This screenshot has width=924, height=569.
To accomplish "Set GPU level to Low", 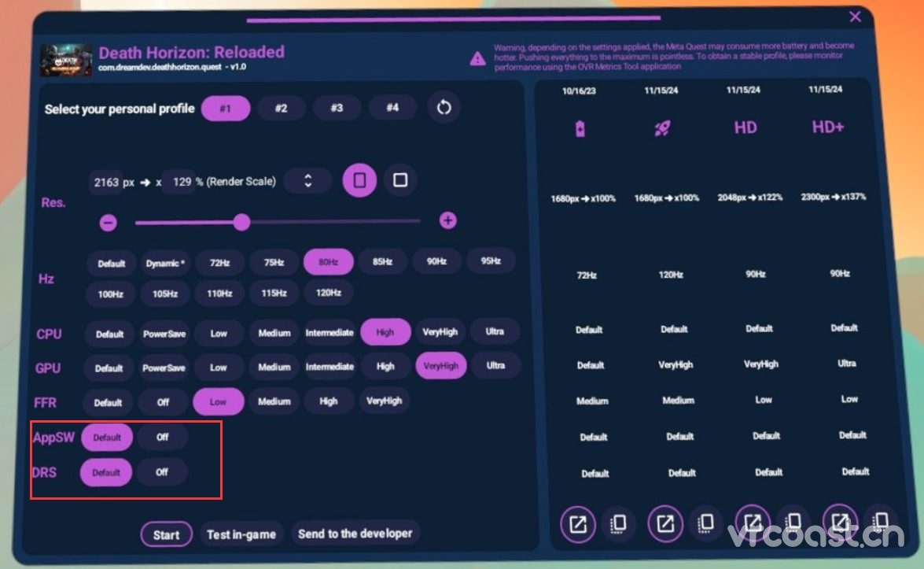I will tap(218, 368).
